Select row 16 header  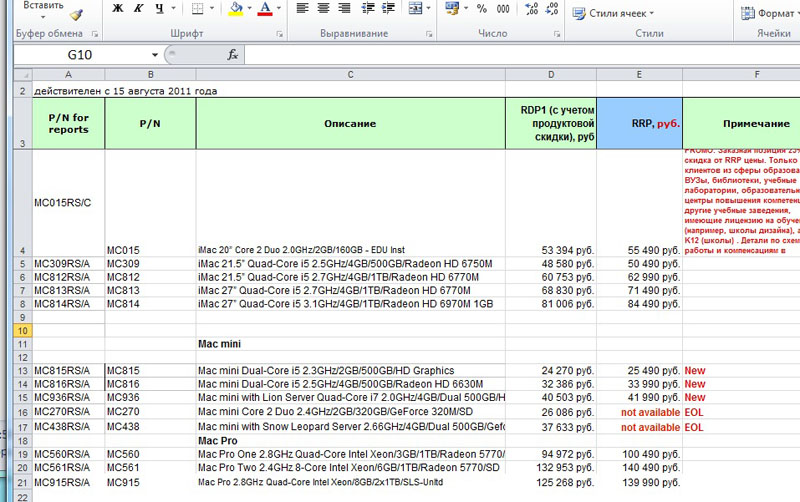point(23,412)
